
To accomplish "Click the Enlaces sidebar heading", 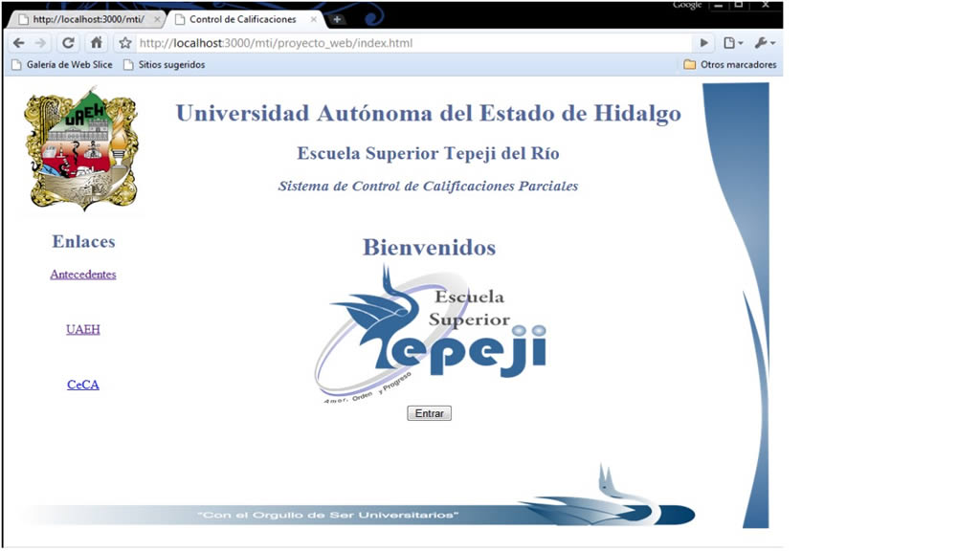I will (x=84, y=242).
